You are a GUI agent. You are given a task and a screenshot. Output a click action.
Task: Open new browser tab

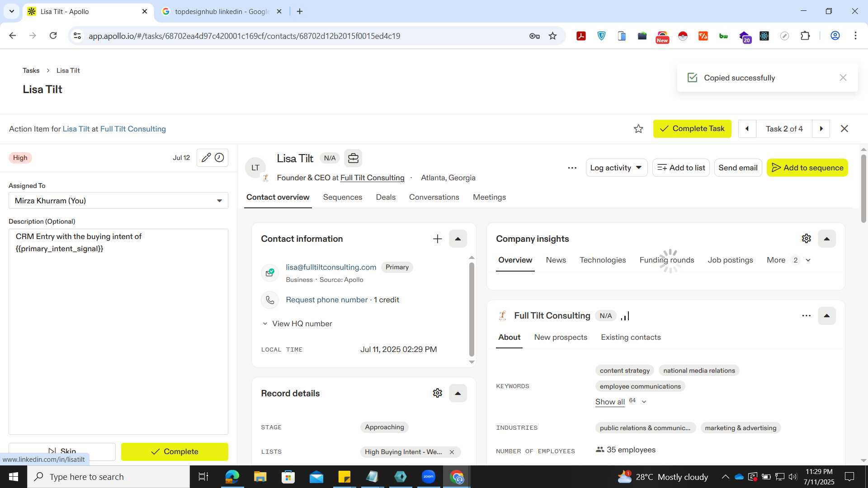pos(300,11)
